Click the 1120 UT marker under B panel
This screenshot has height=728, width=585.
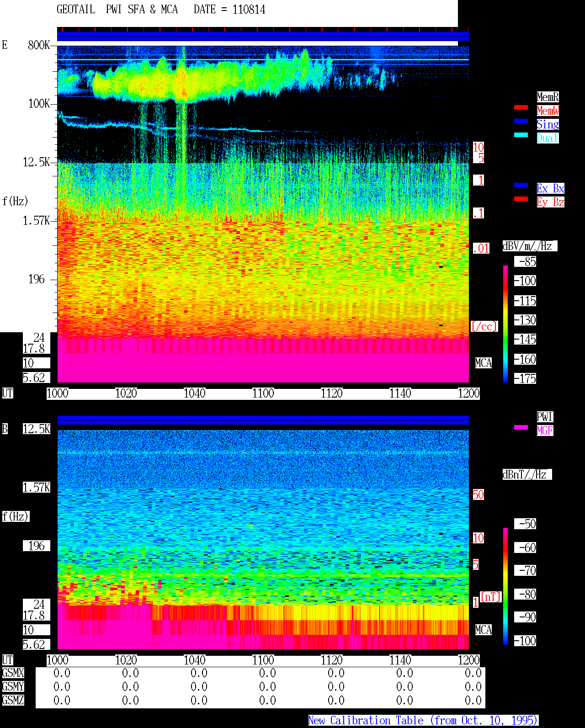pyautogui.click(x=332, y=660)
